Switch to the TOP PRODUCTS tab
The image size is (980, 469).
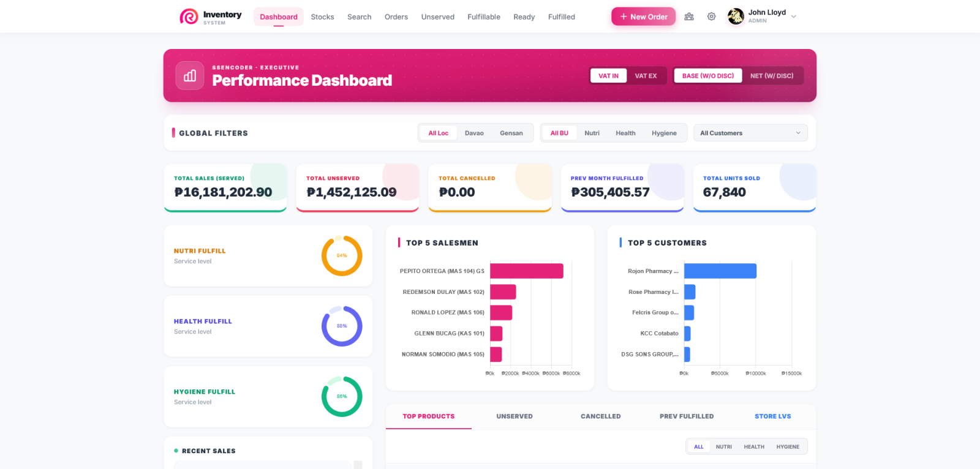click(x=429, y=416)
